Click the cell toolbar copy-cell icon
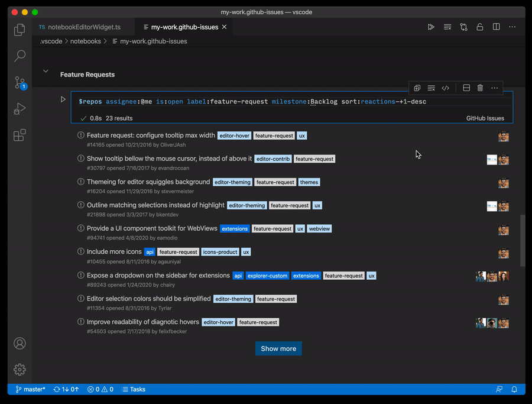Image resolution: width=532 pixels, height=404 pixels. click(x=417, y=88)
